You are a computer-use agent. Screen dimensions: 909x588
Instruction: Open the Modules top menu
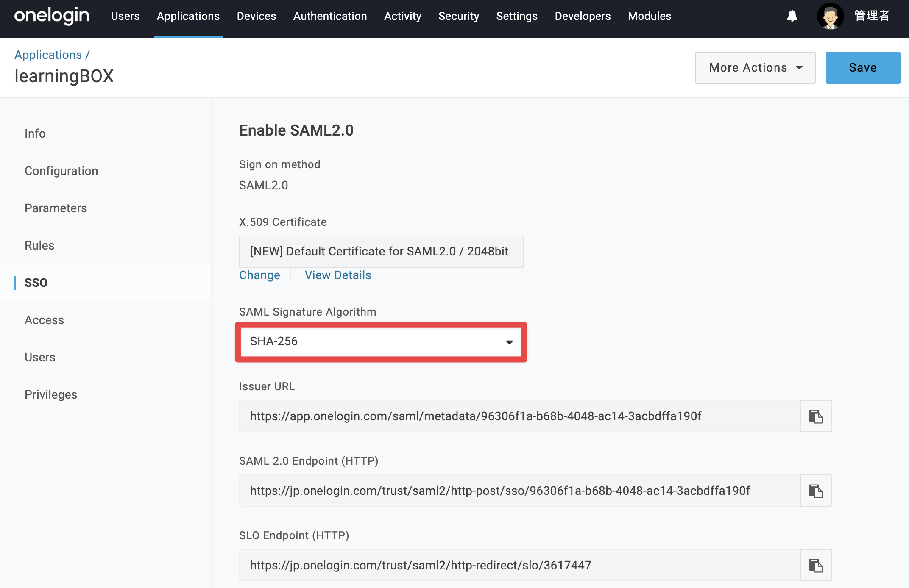(x=650, y=16)
